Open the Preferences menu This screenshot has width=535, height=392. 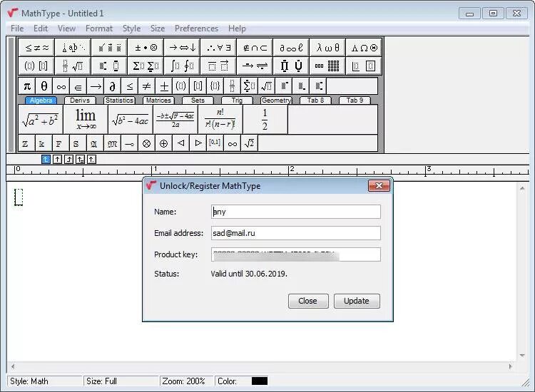[x=197, y=29]
